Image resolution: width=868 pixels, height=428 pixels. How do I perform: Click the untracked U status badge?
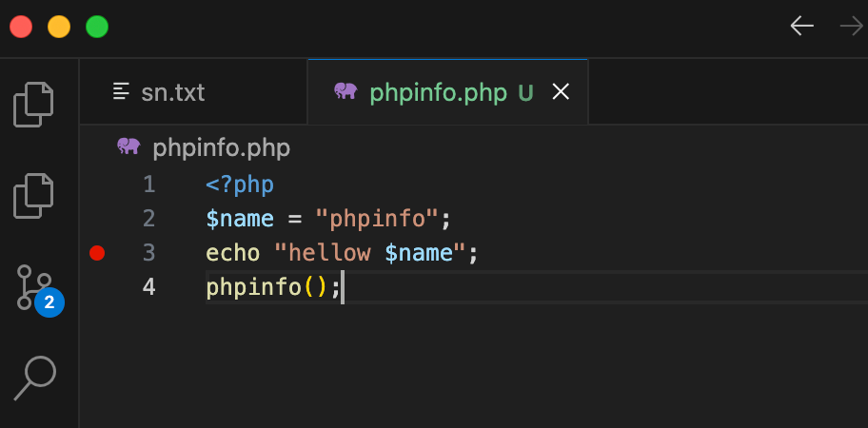[x=526, y=93]
